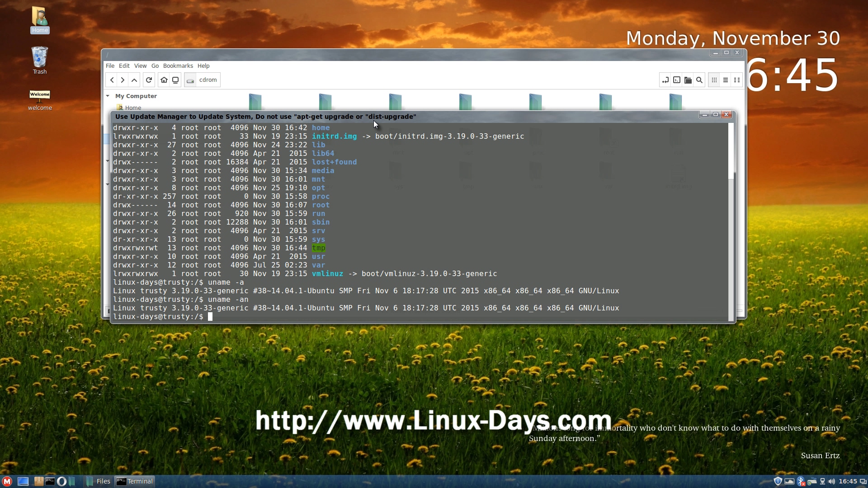Switch to list view
This screenshot has height=488, width=868.
[x=726, y=80]
